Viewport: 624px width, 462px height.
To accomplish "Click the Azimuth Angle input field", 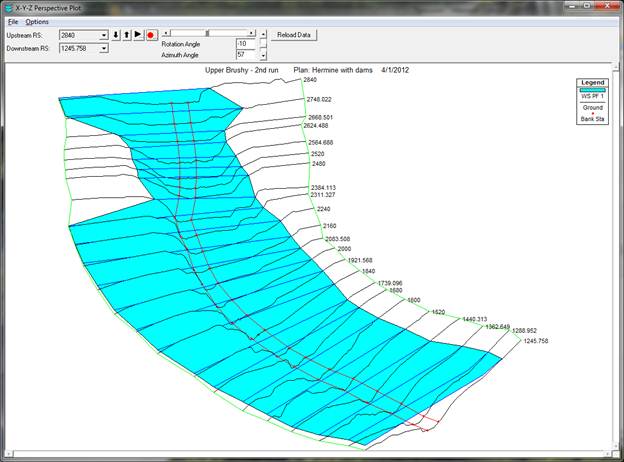I will 245,55.
